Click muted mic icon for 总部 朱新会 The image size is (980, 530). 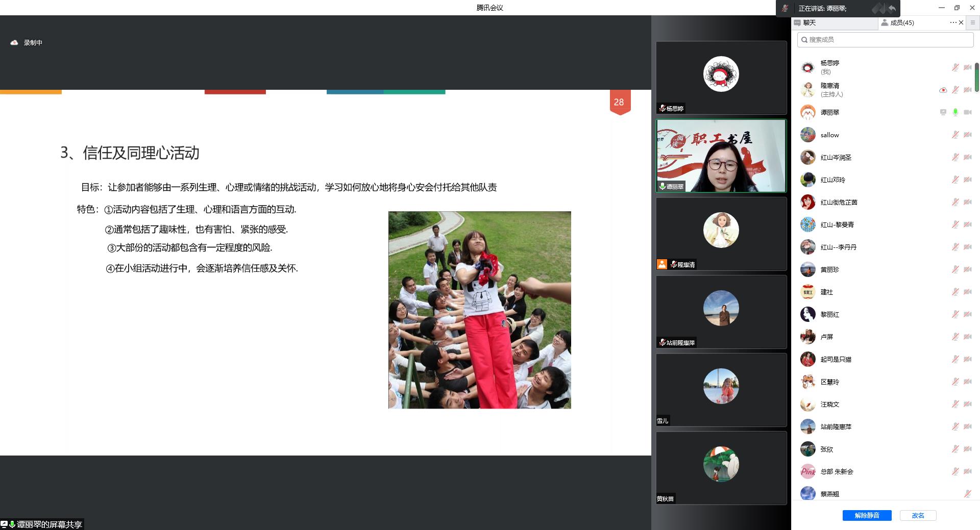pyautogui.click(x=955, y=471)
